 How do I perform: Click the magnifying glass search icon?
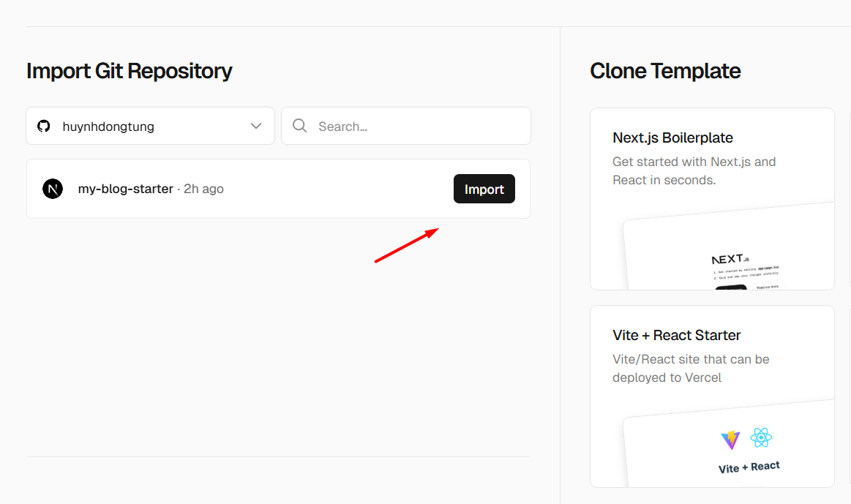coord(299,126)
